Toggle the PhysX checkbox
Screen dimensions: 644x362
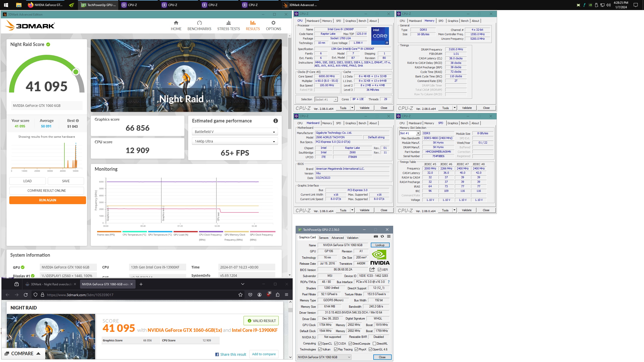(x=356, y=349)
